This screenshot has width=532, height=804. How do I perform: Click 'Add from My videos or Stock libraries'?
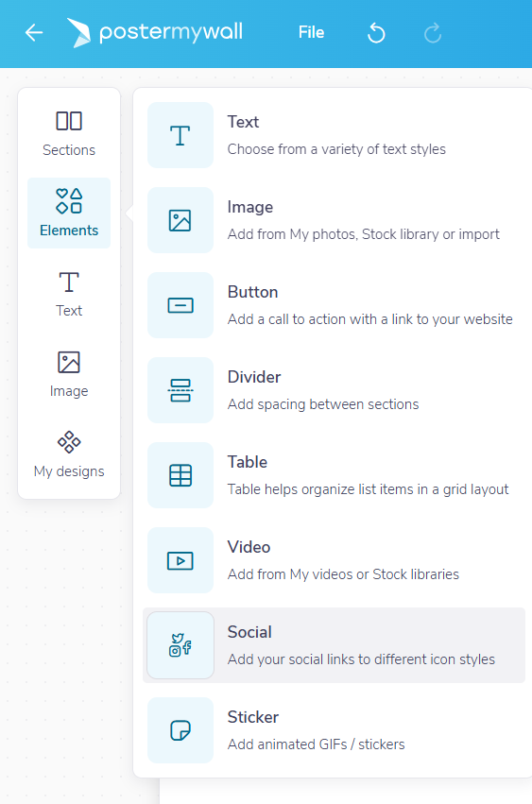coord(343,574)
